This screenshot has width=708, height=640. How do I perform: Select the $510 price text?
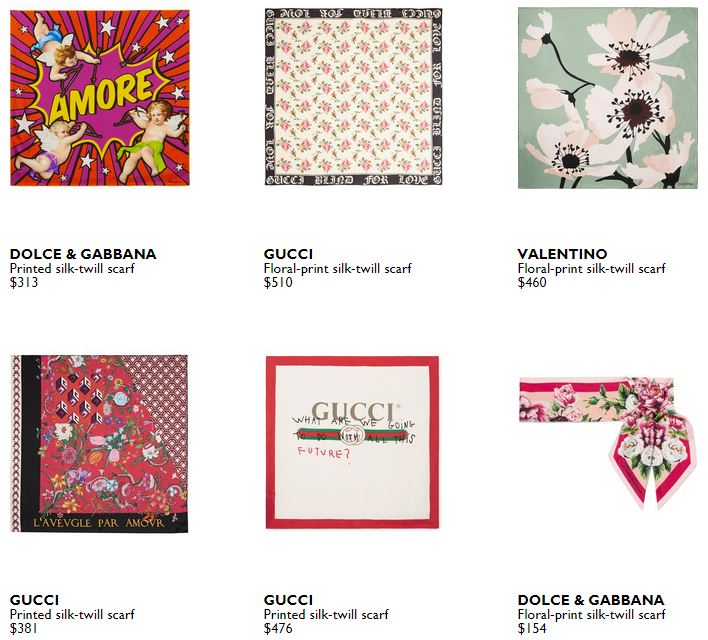click(278, 283)
